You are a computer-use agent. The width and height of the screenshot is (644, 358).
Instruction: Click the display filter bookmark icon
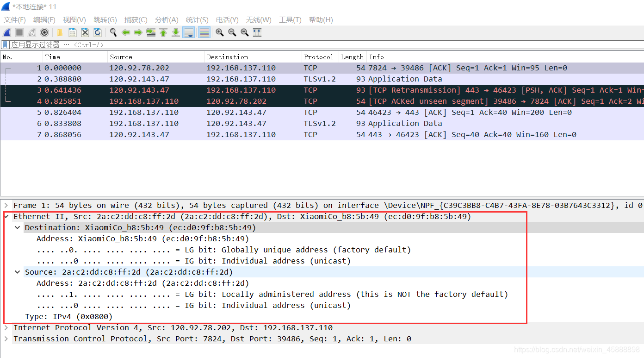click(5, 44)
